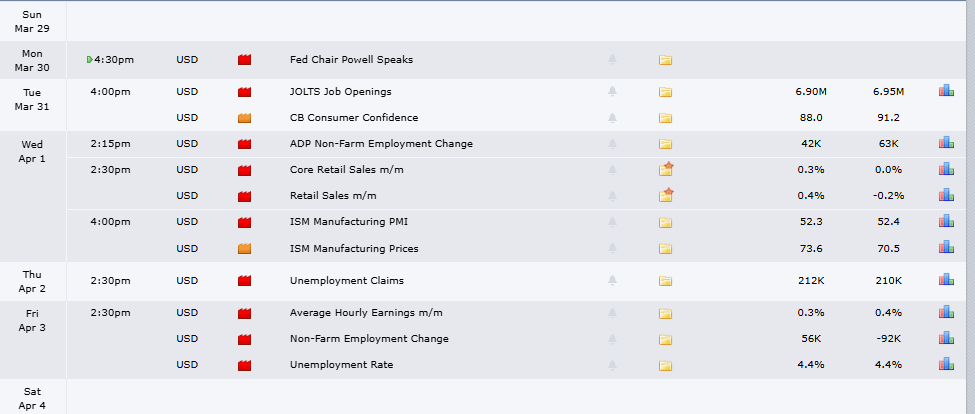Open the chart icon for JOLTS Job Openings
Image resolution: width=975 pixels, height=414 pixels.
(945, 92)
